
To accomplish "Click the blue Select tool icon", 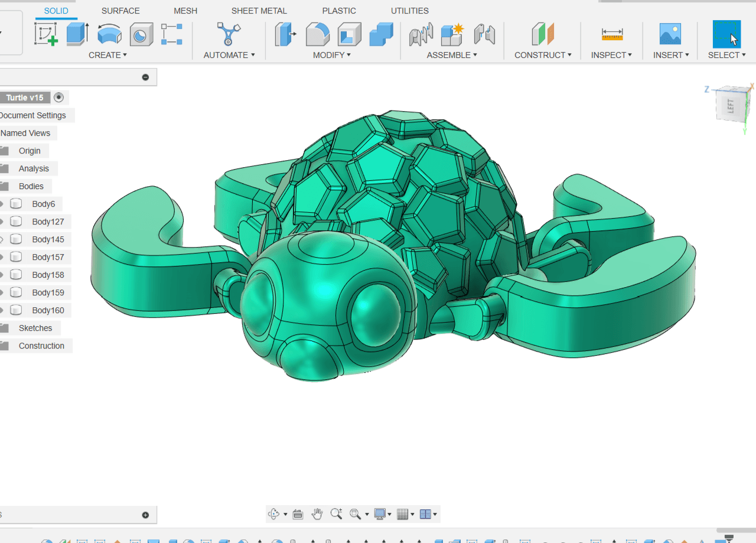I will coord(726,34).
